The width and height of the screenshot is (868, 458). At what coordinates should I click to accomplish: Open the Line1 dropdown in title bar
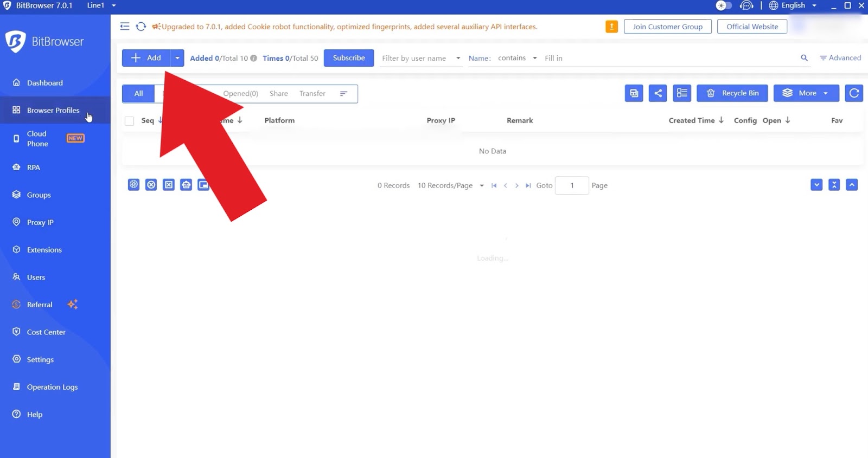tap(101, 5)
